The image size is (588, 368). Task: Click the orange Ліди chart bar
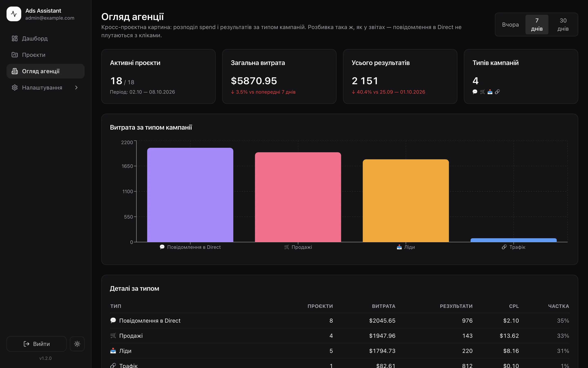406,201
